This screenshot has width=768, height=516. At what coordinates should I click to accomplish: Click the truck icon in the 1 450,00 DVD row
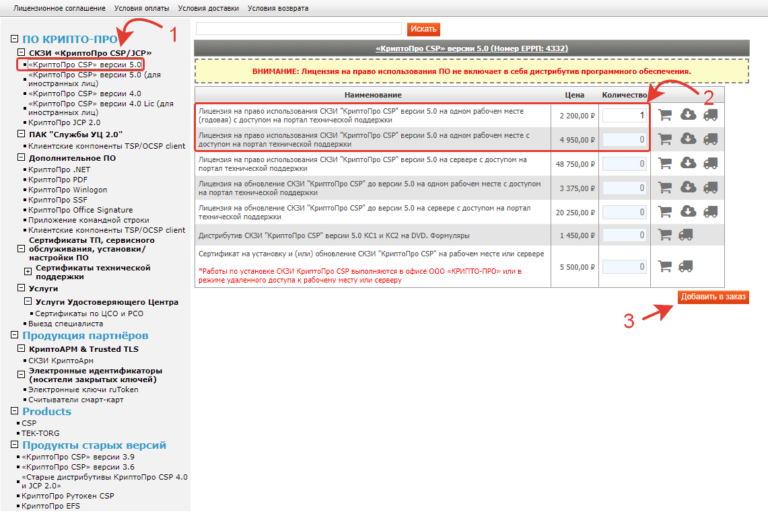686,235
